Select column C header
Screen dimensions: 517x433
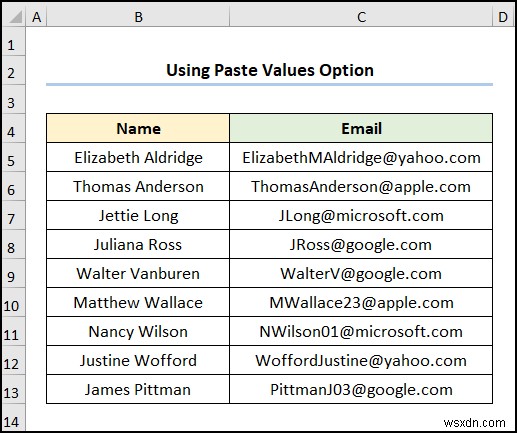pos(361,17)
